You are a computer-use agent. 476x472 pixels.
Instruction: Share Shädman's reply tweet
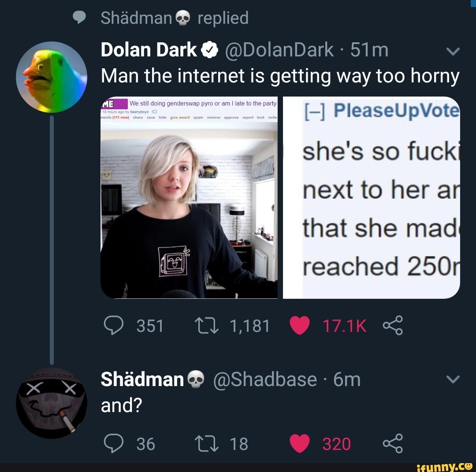pyautogui.click(x=393, y=443)
